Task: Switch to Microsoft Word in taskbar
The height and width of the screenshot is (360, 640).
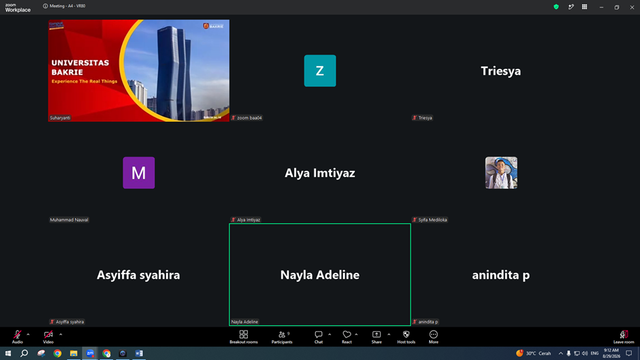Action: pos(139,353)
